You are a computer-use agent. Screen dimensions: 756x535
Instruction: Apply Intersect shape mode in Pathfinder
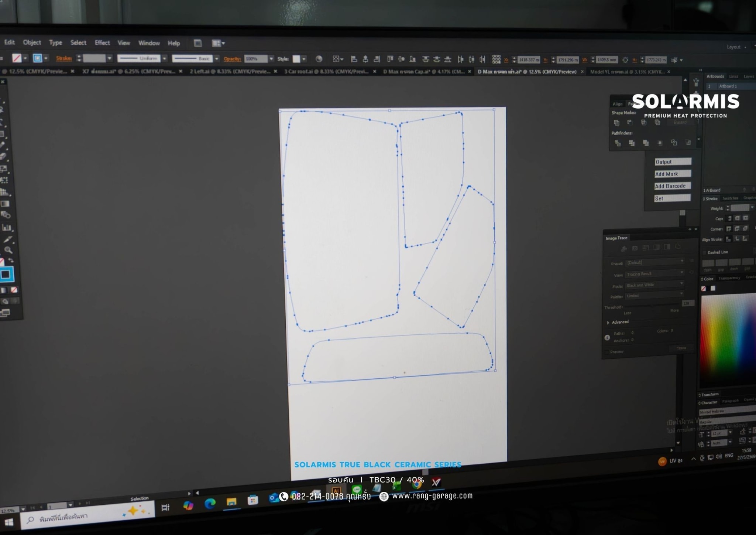pyautogui.click(x=644, y=122)
